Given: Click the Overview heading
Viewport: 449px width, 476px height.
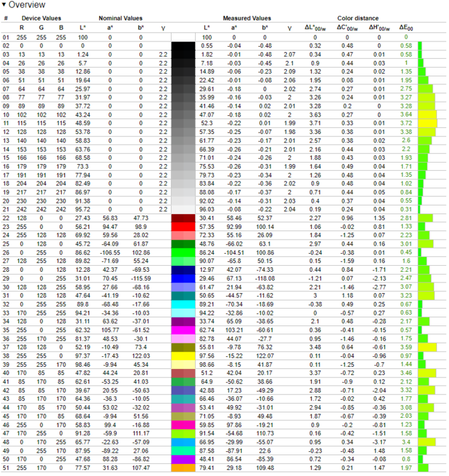Looking at the screenshot, I should (x=27, y=5).
